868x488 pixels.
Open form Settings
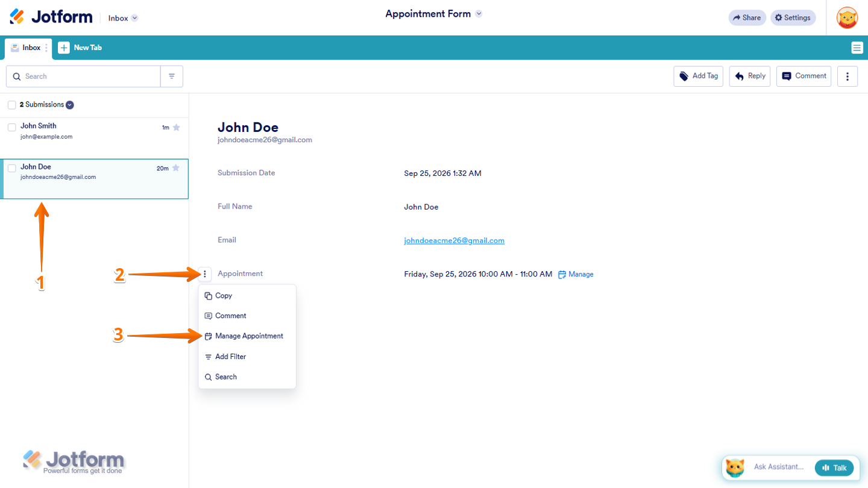click(x=793, y=18)
